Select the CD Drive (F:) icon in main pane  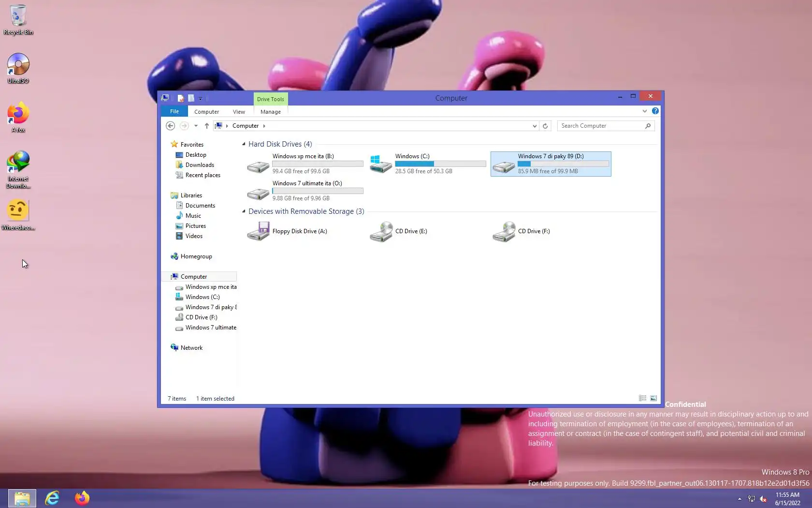504,231
